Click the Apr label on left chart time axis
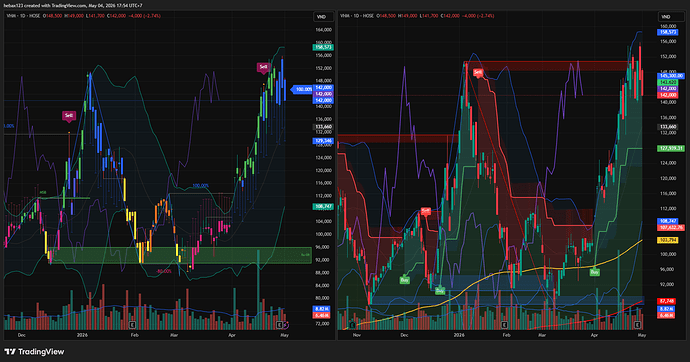 pos(232,335)
